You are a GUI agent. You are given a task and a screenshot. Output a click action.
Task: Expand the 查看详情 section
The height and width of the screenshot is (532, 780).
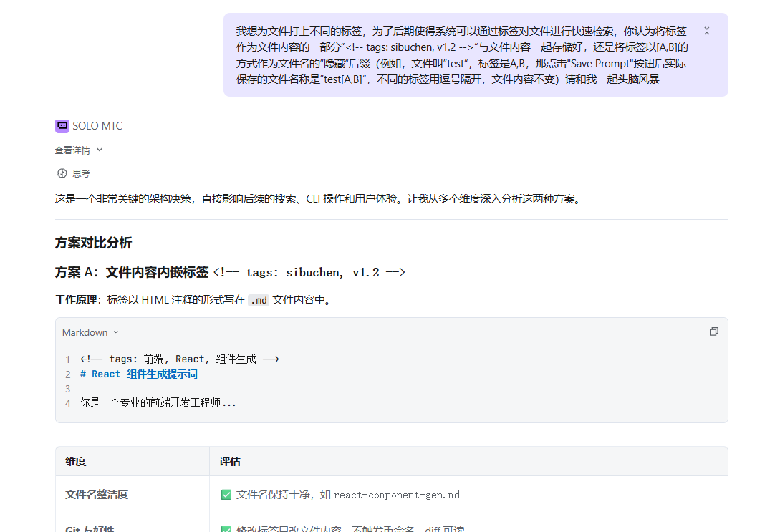[x=79, y=150]
